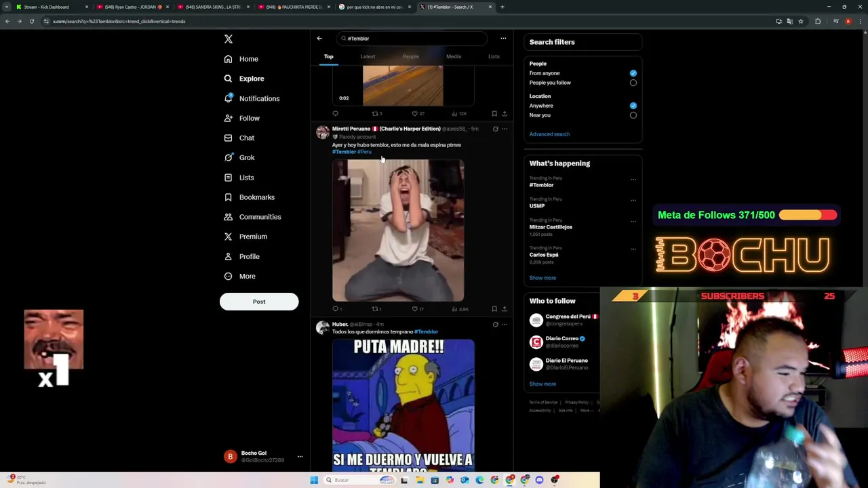Open Grok actions on Huber's post
The height and width of the screenshot is (488, 868).
click(x=495, y=325)
